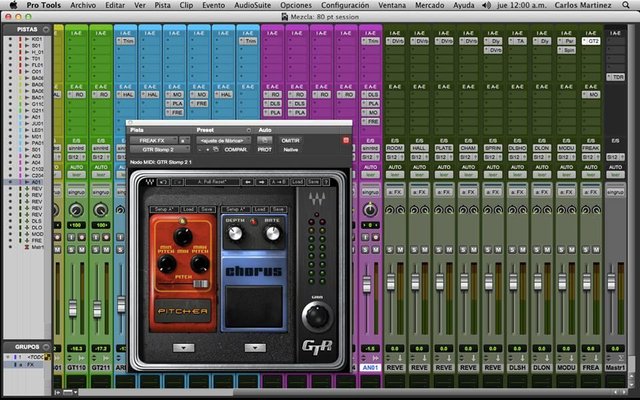Click the pan knob on AN01 track
Screen dimensions: 640x400
(370, 210)
